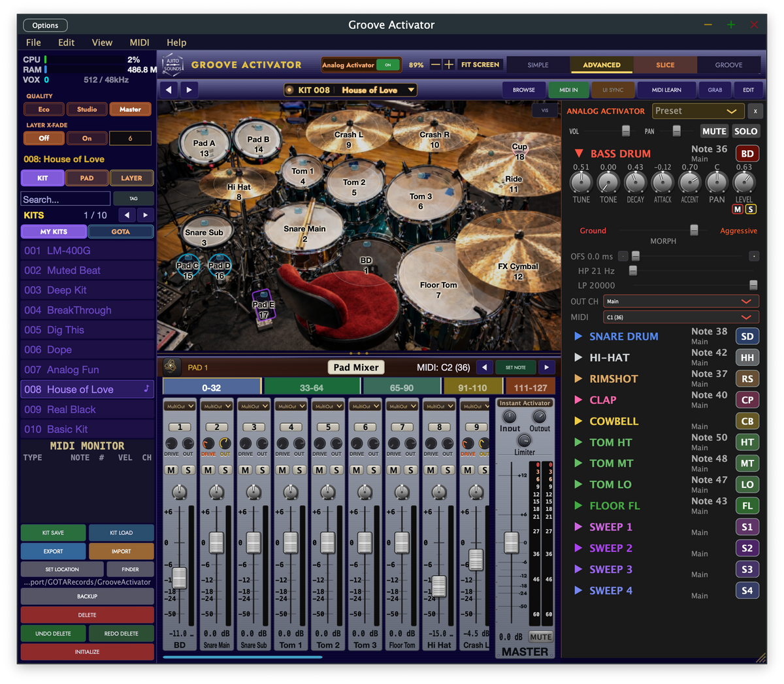Set Layer X-Fade to On
This screenshot has height=684, width=784.
click(87, 138)
